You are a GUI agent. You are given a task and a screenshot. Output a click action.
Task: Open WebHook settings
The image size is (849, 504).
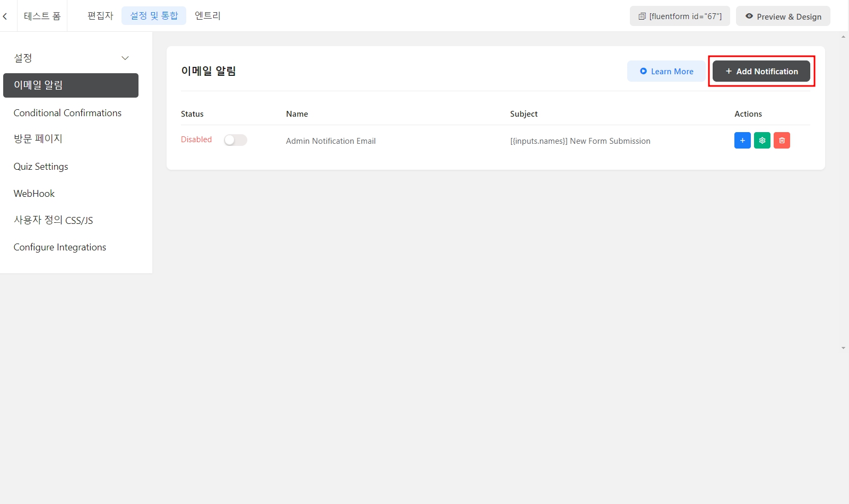point(34,194)
